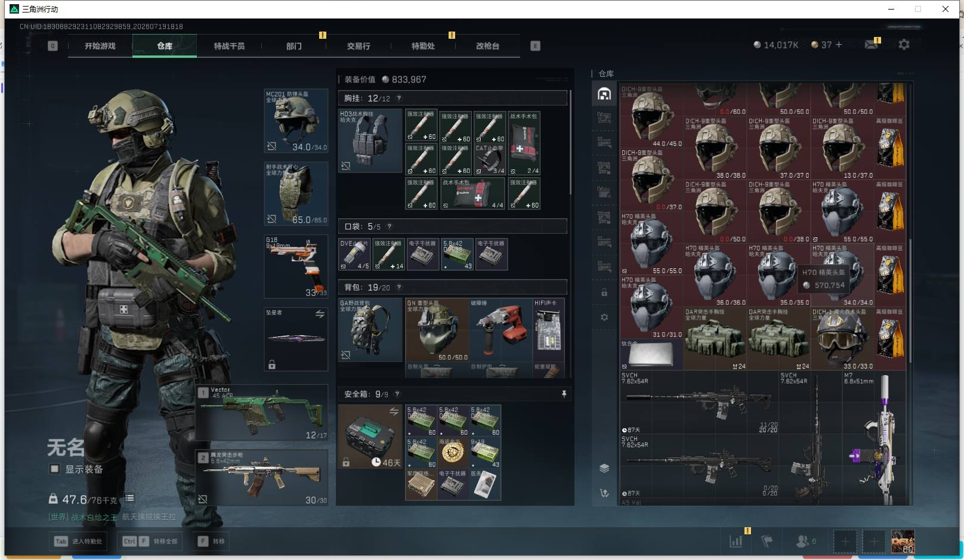Open the locked storage container icon
The image size is (964, 560).
[604, 292]
